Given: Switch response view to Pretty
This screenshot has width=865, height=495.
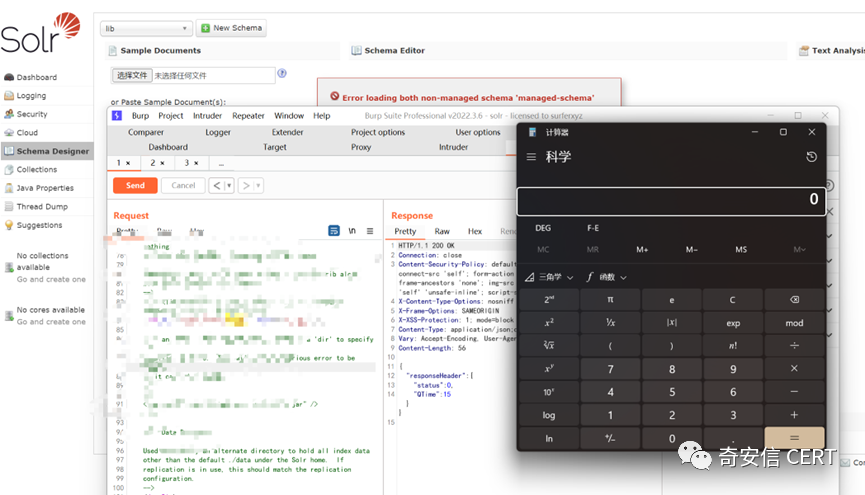Looking at the screenshot, I should pyautogui.click(x=405, y=231).
